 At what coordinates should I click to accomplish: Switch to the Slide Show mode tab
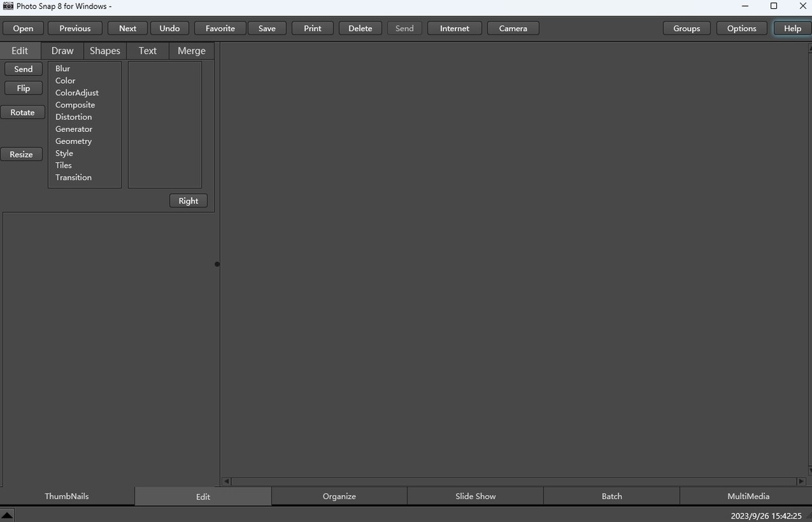click(x=475, y=496)
